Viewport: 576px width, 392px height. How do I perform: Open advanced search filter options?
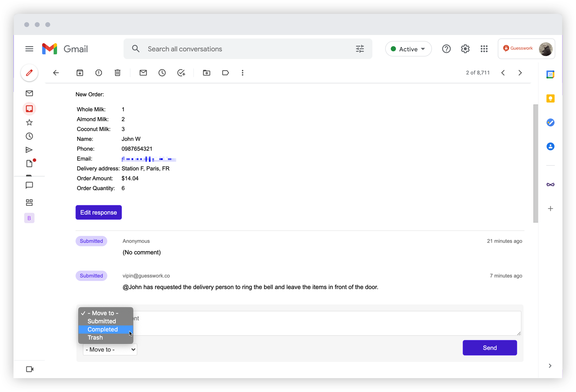(360, 49)
